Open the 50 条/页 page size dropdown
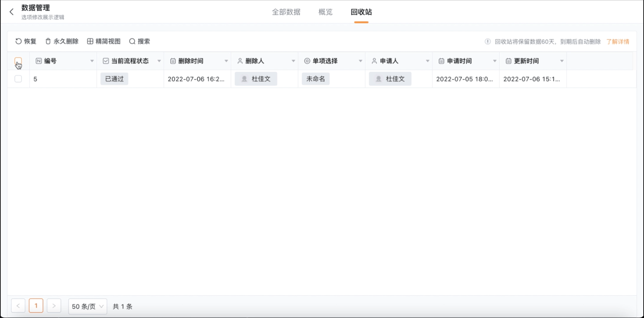Viewport: 644px width, 318px height. 88,306
